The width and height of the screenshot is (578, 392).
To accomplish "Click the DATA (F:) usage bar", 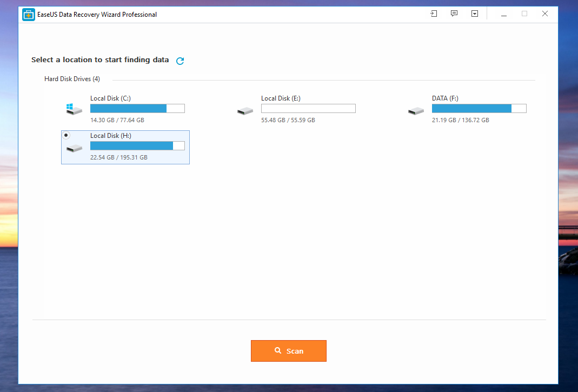I will (479, 109).
